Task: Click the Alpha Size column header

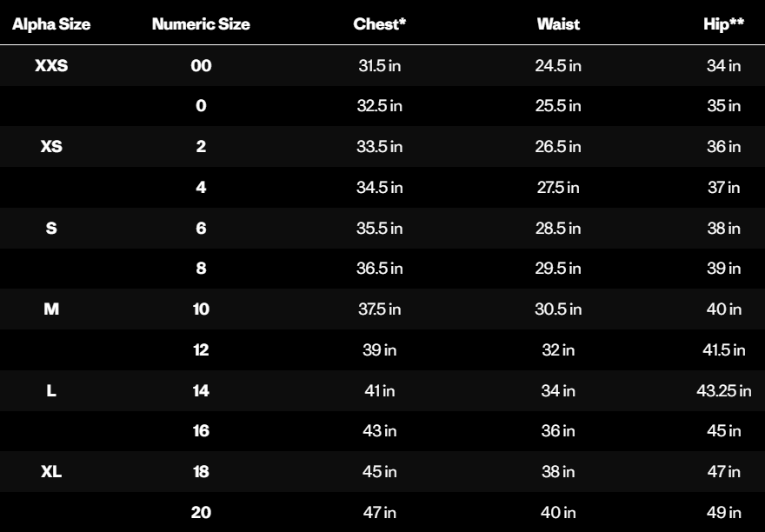Action: point(51,24)
